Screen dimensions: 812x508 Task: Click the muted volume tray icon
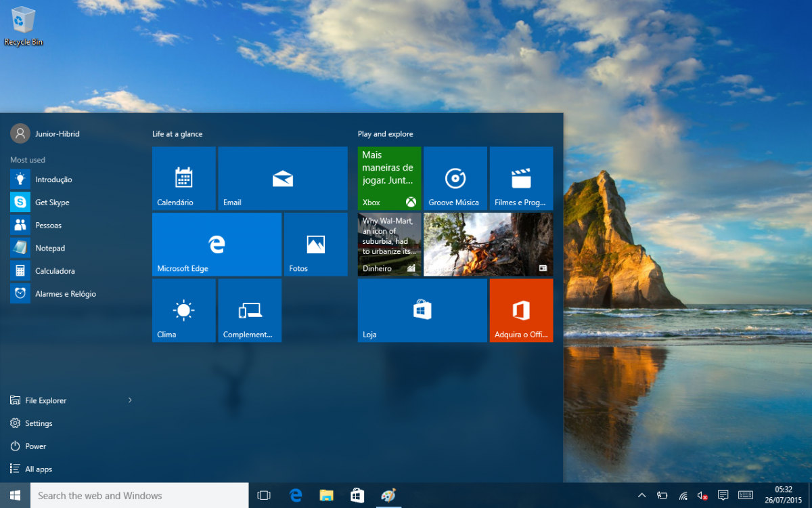(x=703, y=495)
